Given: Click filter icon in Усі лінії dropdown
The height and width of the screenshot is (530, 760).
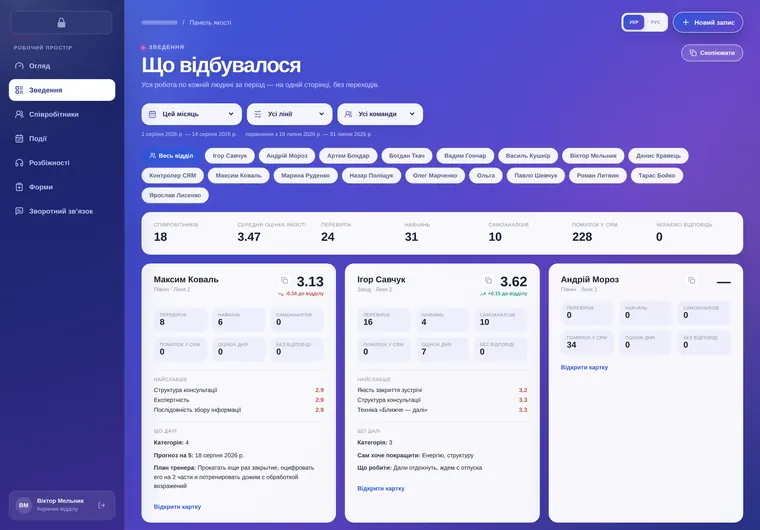Looking at the screenshot, I should coord(258,114).
